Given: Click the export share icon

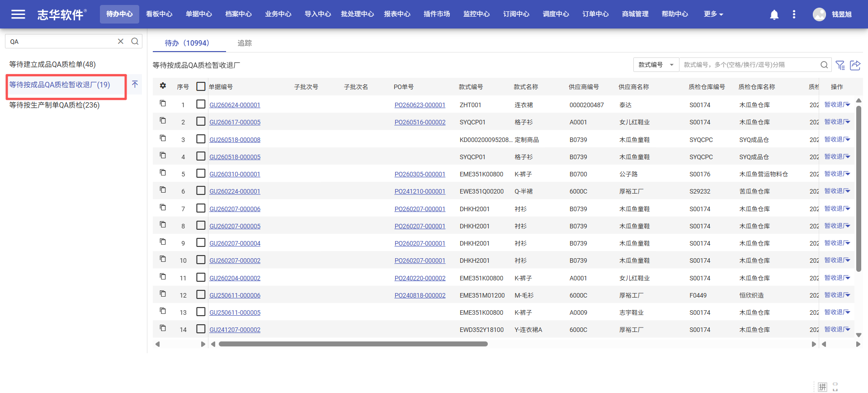Looking at the screenshot, I should 855,65.
